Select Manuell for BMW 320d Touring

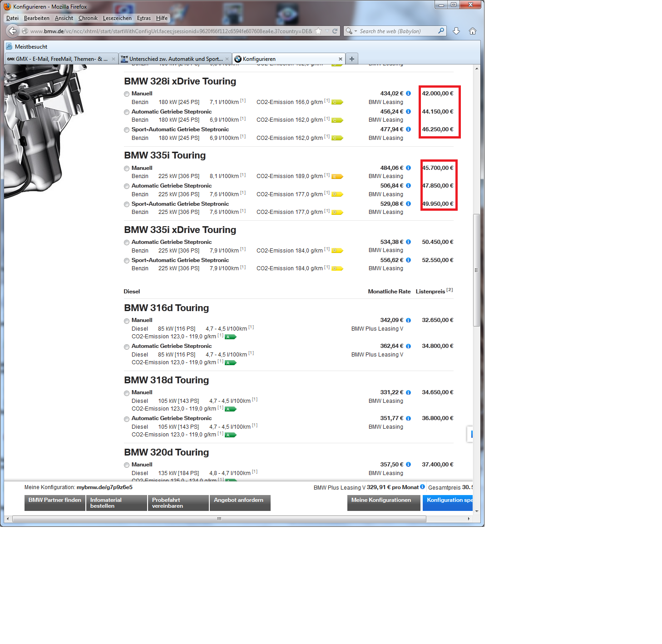click(127, 465)
